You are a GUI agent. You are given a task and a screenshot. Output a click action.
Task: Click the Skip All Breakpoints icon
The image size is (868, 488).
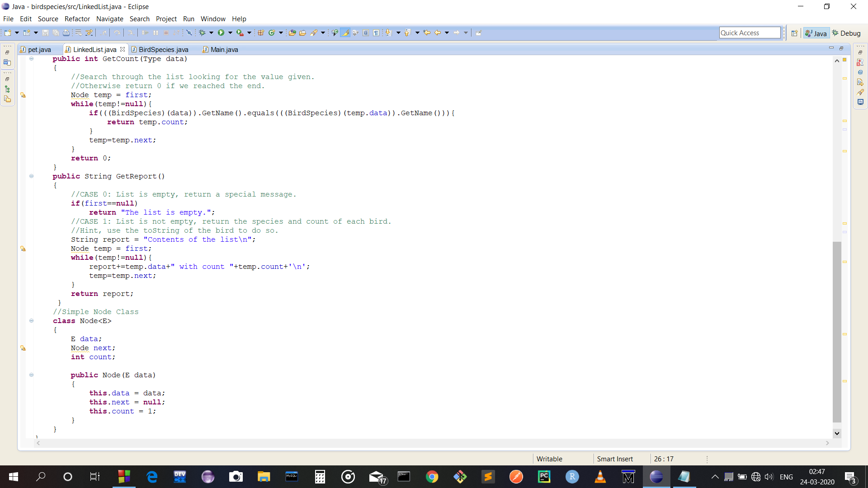[189, 33]
